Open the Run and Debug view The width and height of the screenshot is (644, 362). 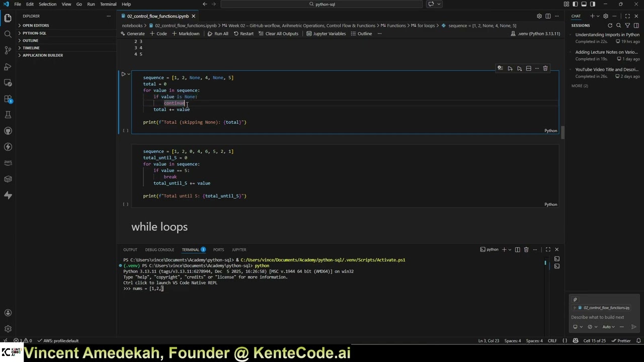pyautogui.click(x=8, y=66)
